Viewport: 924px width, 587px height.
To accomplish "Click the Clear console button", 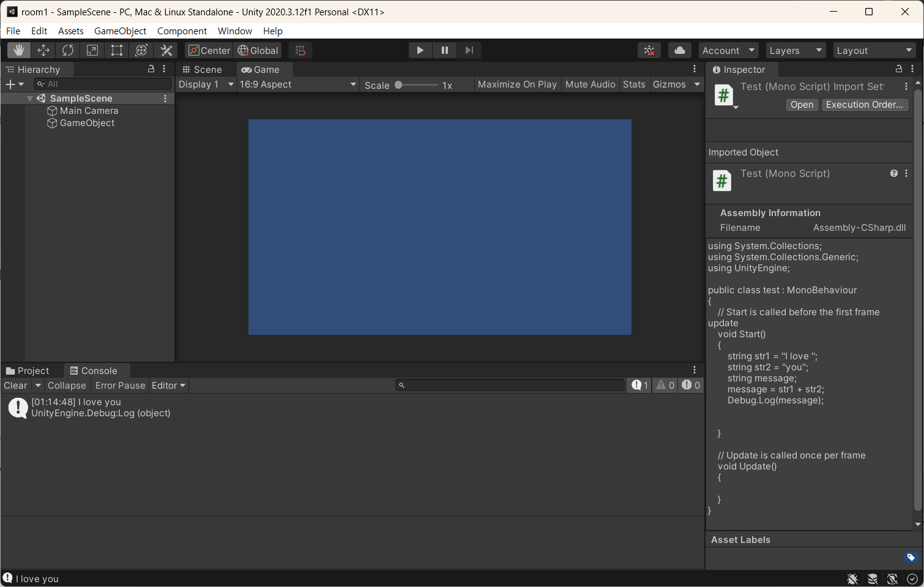I will click(x=16, y=386).
